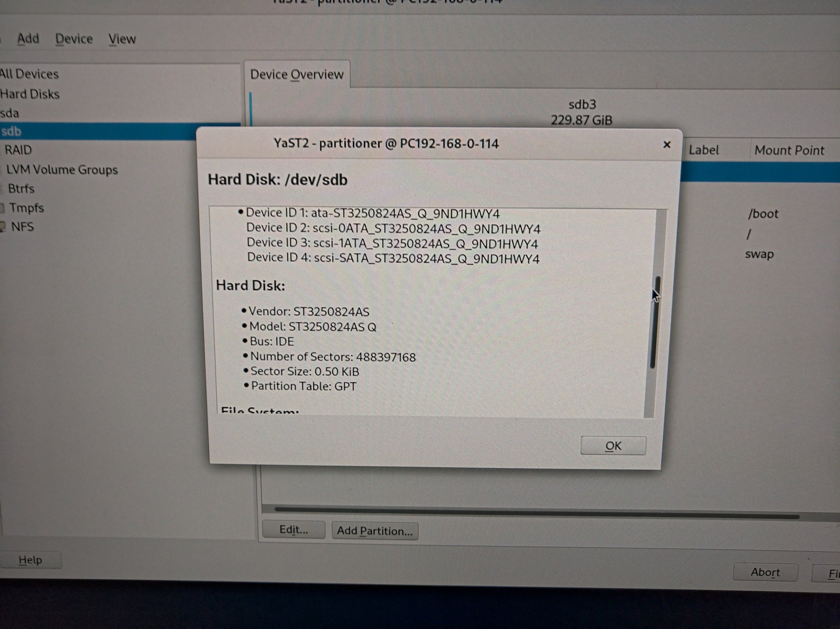Viewport: 840px width, 629px height.
Task: Open the RAID section
Action: [18, 150]
